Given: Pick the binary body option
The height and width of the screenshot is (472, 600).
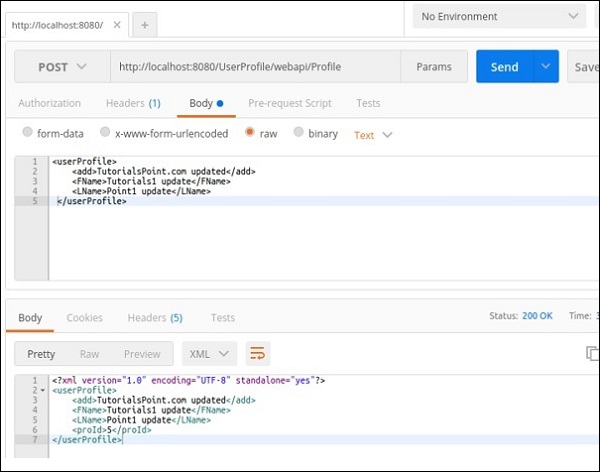Looking at the screenshot, I should click(300, 134).
